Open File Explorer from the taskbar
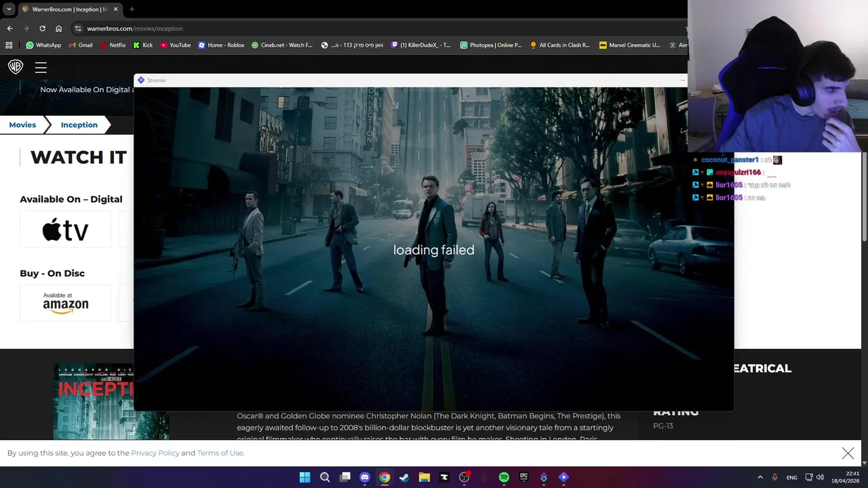The image size is (868, 488). pos(425,477)
